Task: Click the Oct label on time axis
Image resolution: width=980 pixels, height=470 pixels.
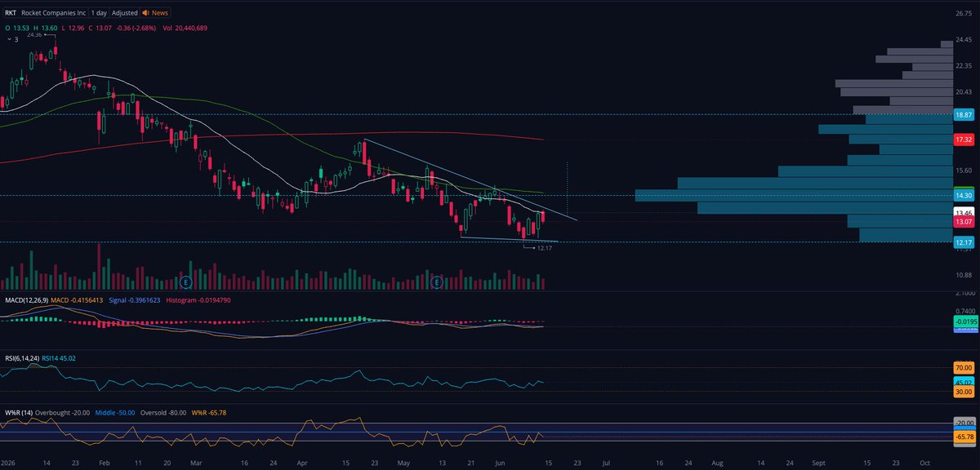Action: click(924, 463)
